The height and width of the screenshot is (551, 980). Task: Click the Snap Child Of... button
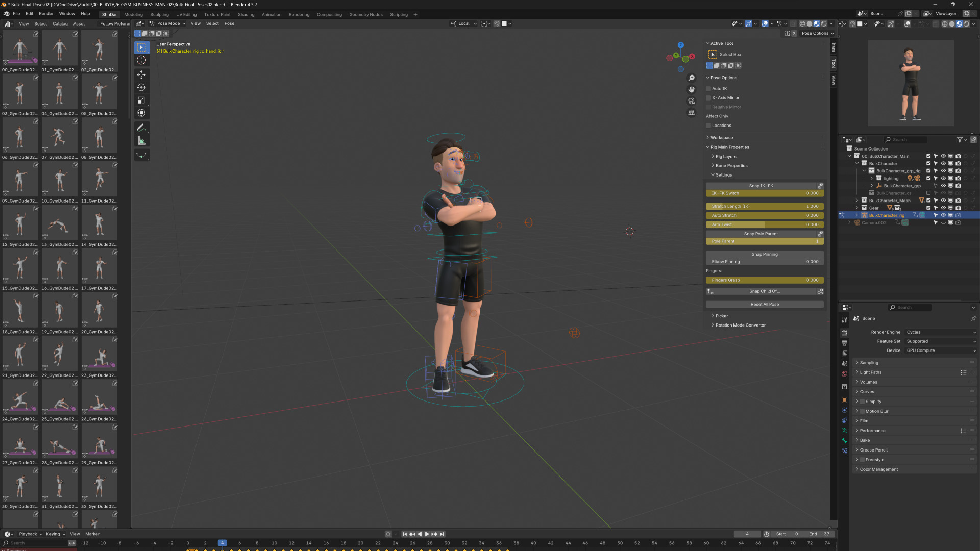[x=765, y=291]
